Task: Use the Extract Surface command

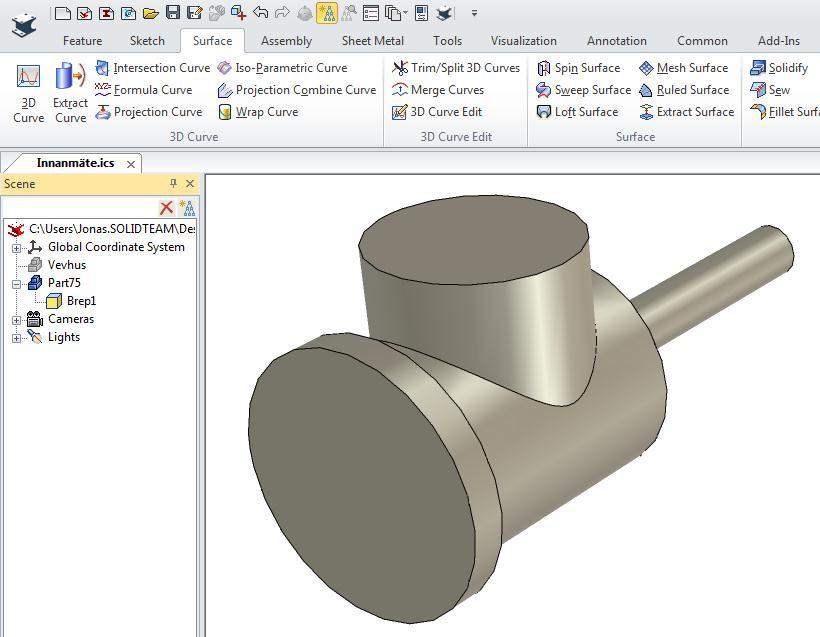Action: (x=687, y=112)
